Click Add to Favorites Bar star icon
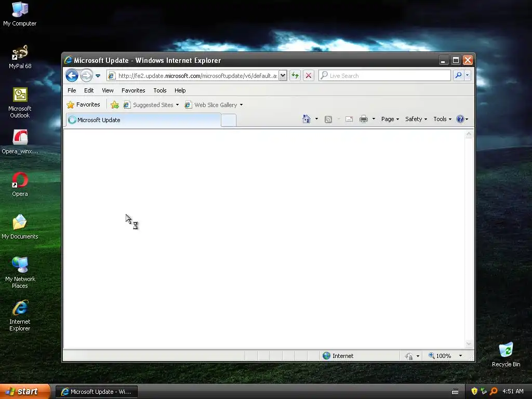The image size is (532, 399). [115, 105]
